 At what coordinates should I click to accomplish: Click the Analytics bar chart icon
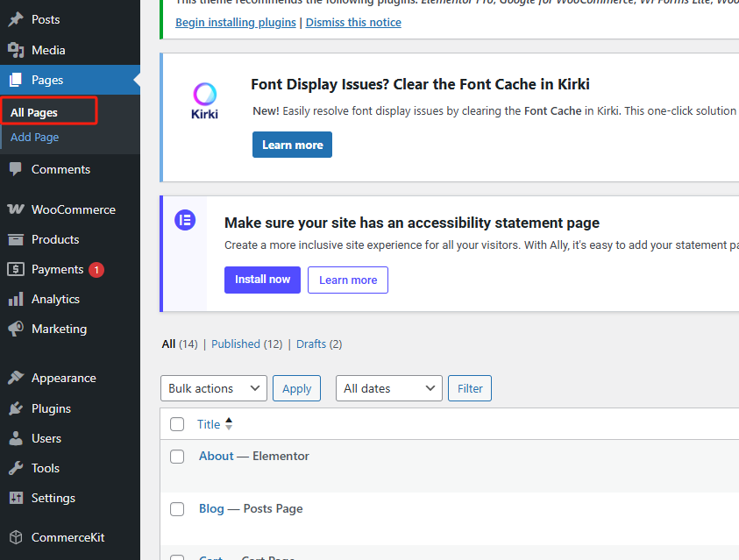point(16,299)
